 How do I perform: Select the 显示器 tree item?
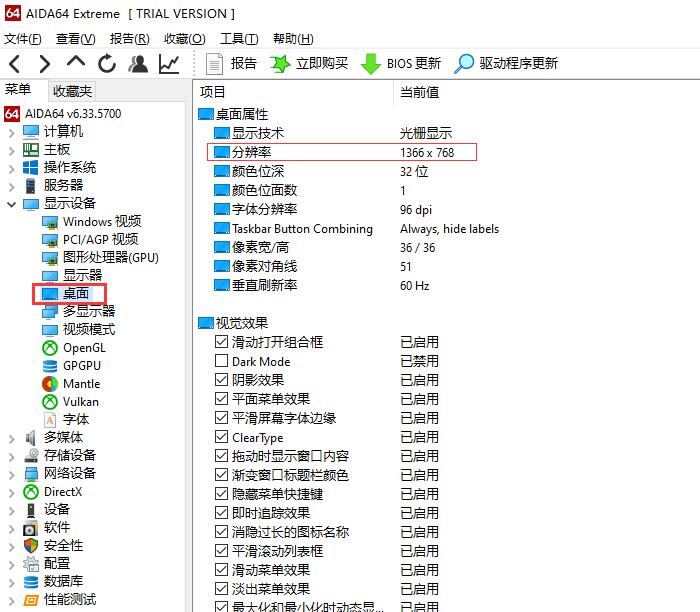[72, 275]
